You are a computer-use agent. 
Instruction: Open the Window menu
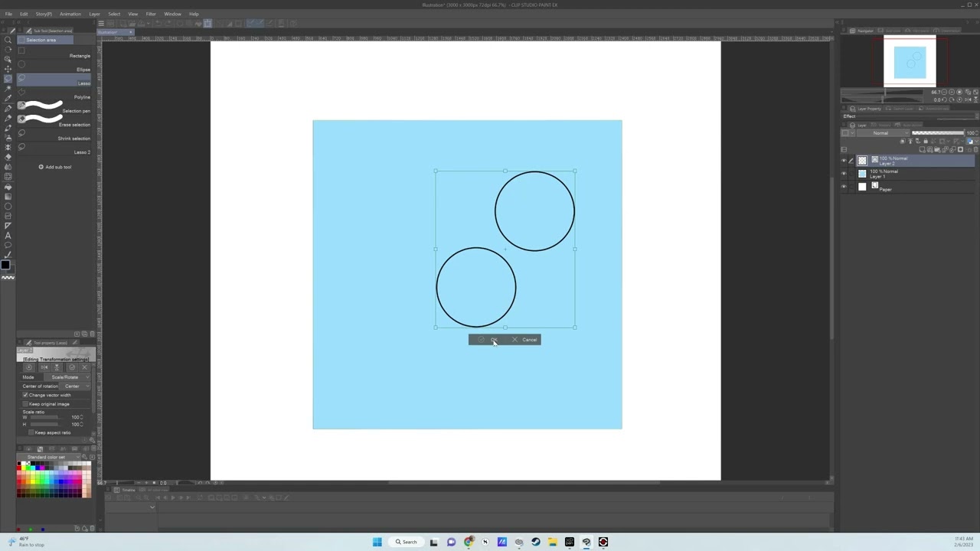[x=172, y=14]
